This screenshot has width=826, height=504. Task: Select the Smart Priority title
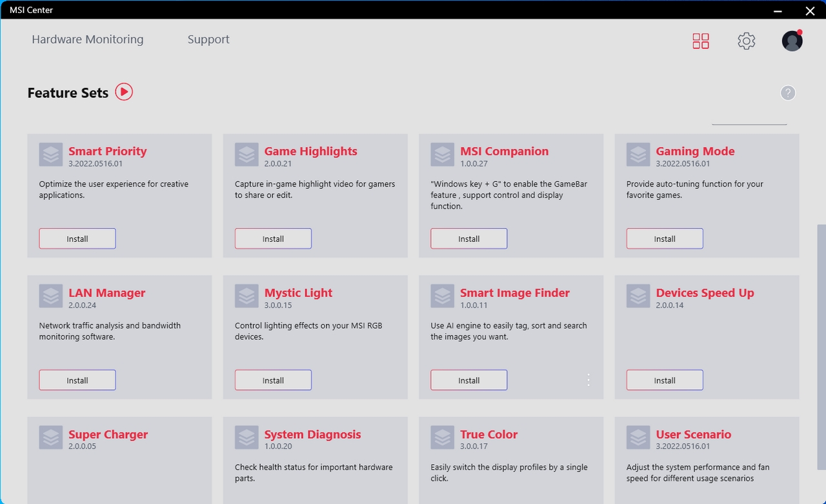point(108,151)
